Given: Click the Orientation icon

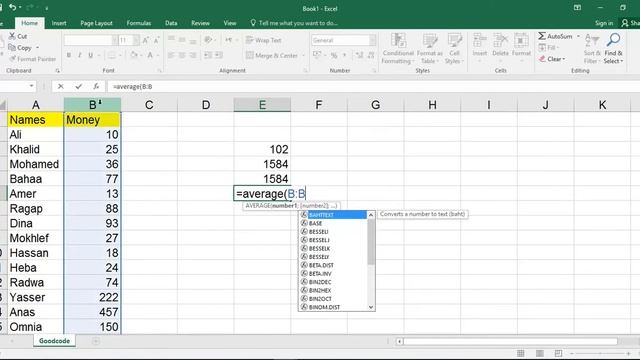Looking at the screenshot, I should pyautogui.click(x=208, y=40).
